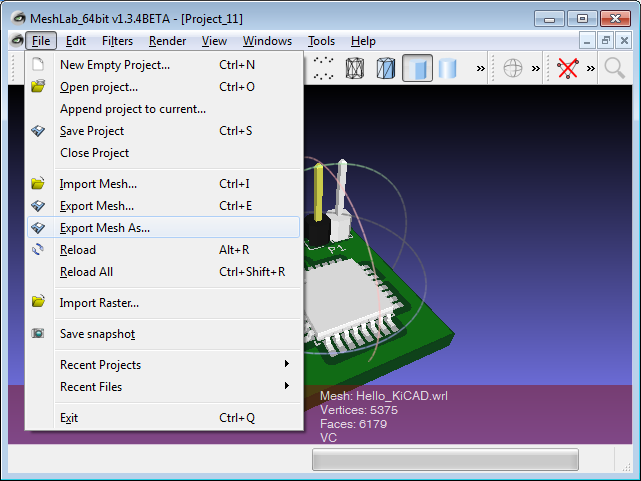Expand the render toolbar overflow chevron
This screenshot has height=481, width=641.
click(x=481, y=68)
